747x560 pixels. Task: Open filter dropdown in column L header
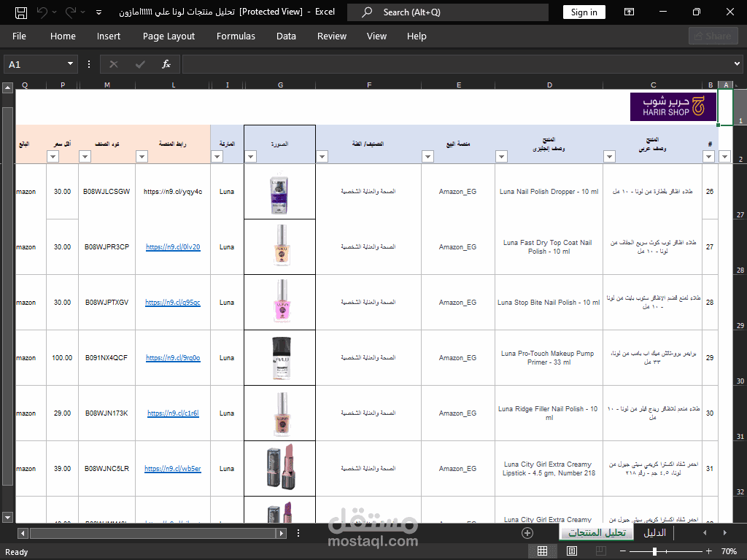point(142,156)
